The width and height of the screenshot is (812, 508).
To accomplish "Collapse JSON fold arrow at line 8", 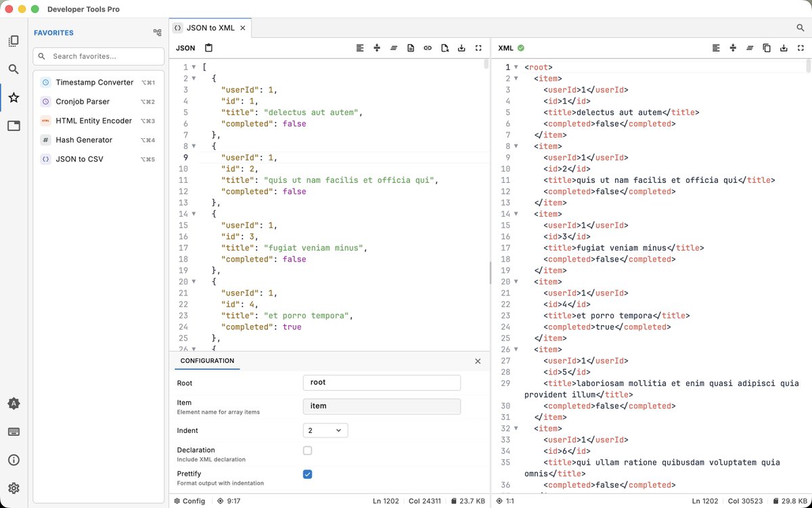I will click(194, 146).
